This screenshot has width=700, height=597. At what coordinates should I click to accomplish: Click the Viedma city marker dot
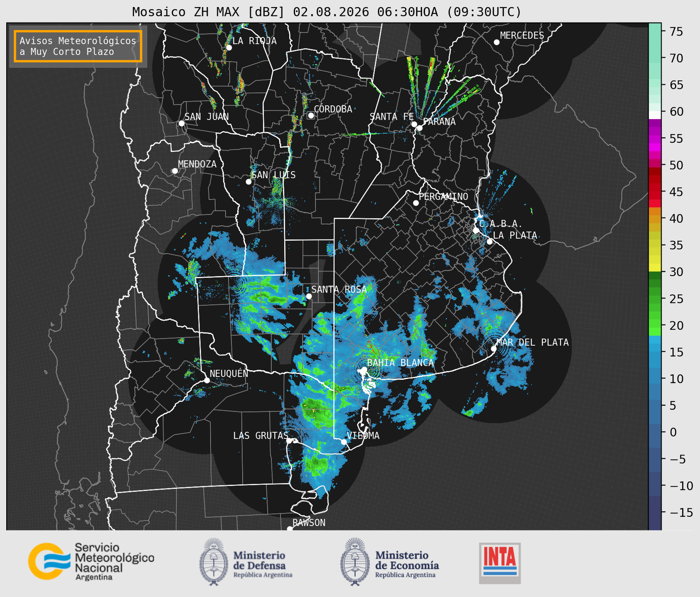pyautogui.click(x=344, y=442)
